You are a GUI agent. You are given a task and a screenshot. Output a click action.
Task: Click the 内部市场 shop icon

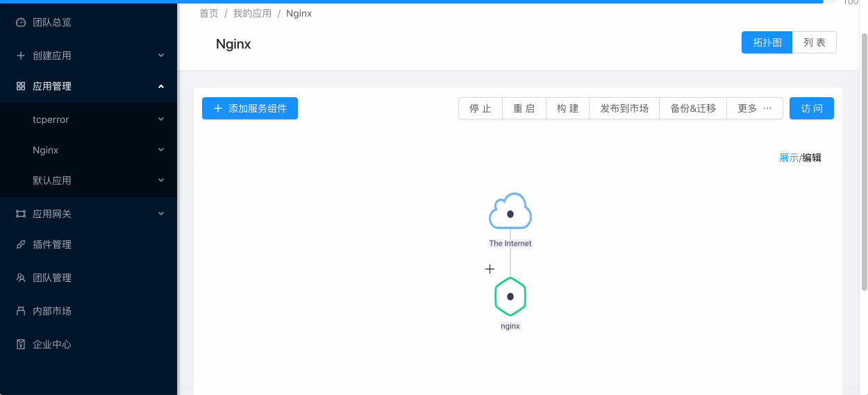tap(21, 311)
